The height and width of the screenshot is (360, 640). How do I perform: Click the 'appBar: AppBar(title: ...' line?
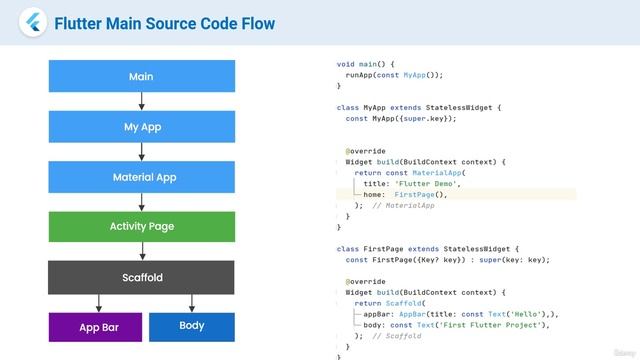[460, 314]
